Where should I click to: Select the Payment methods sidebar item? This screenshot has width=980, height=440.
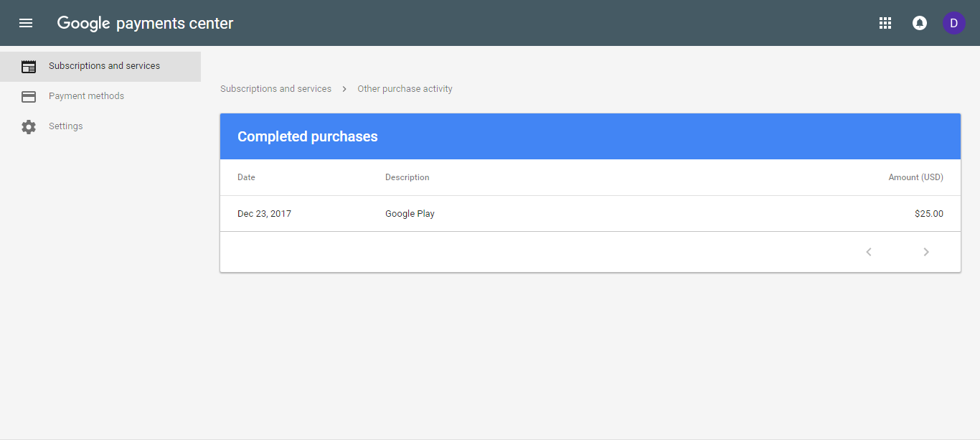(86, 95)
